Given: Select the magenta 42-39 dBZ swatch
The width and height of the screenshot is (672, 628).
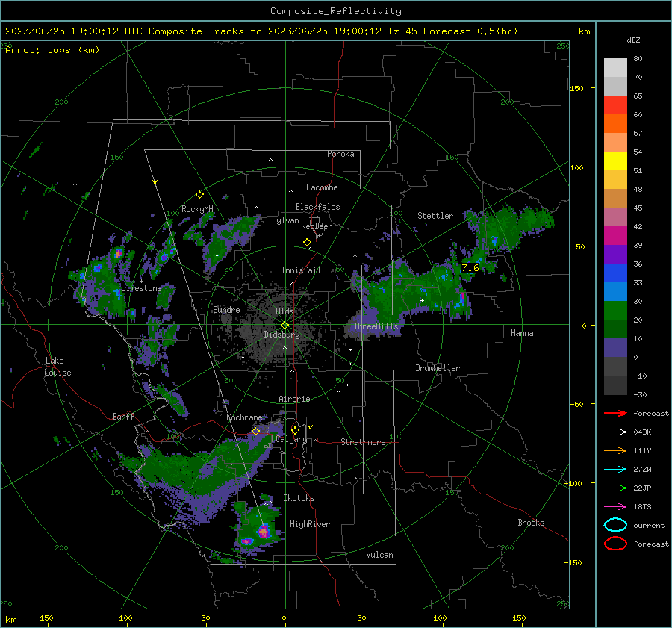Looking at the screenshot, I should (615, 235).
